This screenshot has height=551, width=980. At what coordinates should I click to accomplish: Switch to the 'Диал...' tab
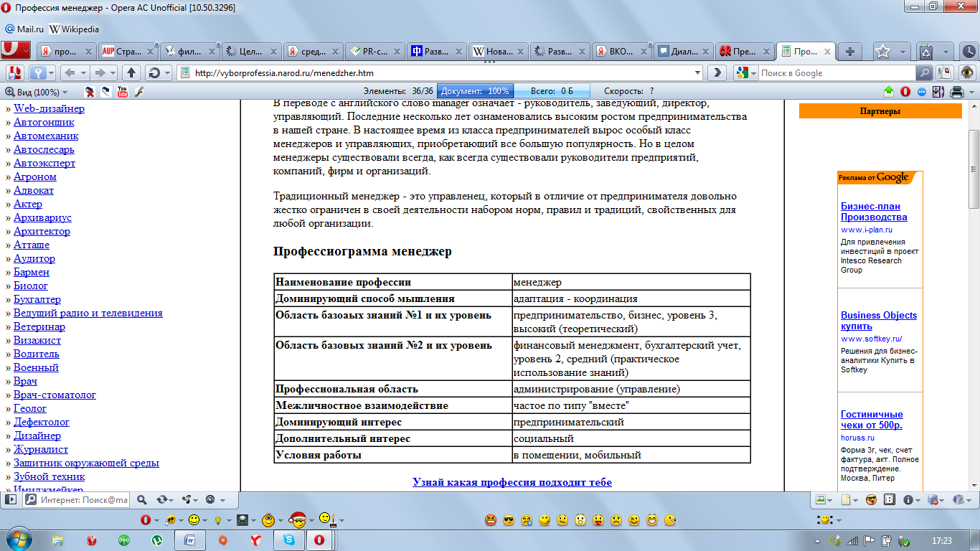(x=682, y=51)
